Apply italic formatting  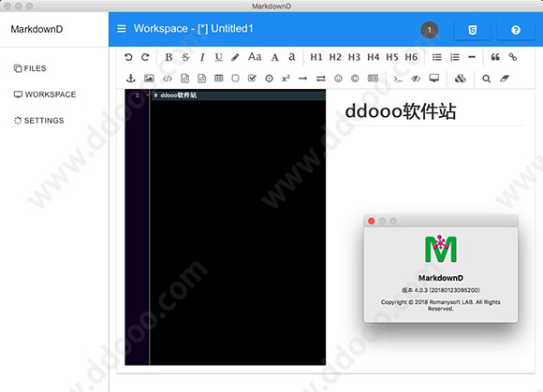click(202, 57)
